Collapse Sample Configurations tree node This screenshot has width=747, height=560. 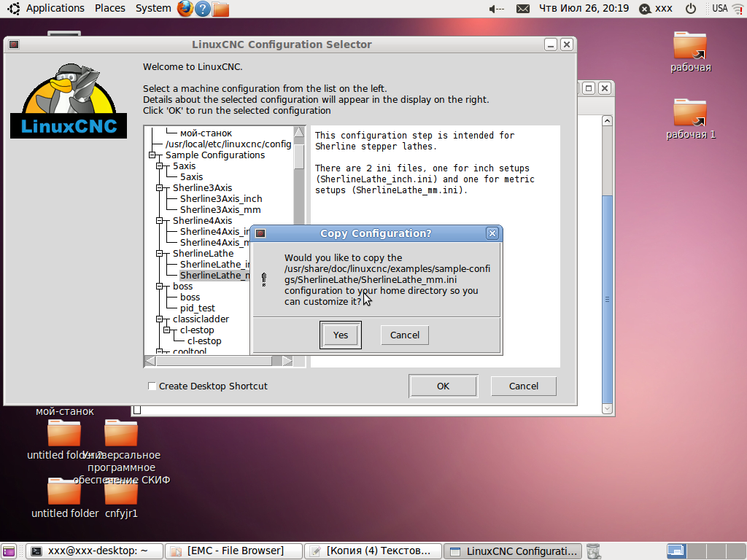pos(152,155)
